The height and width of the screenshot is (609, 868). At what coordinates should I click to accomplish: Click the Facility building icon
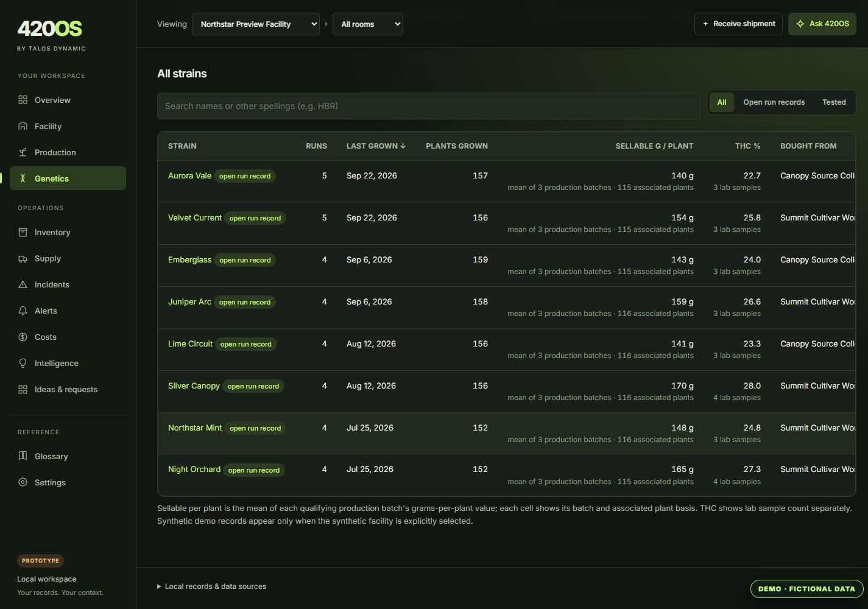[23, 126]
